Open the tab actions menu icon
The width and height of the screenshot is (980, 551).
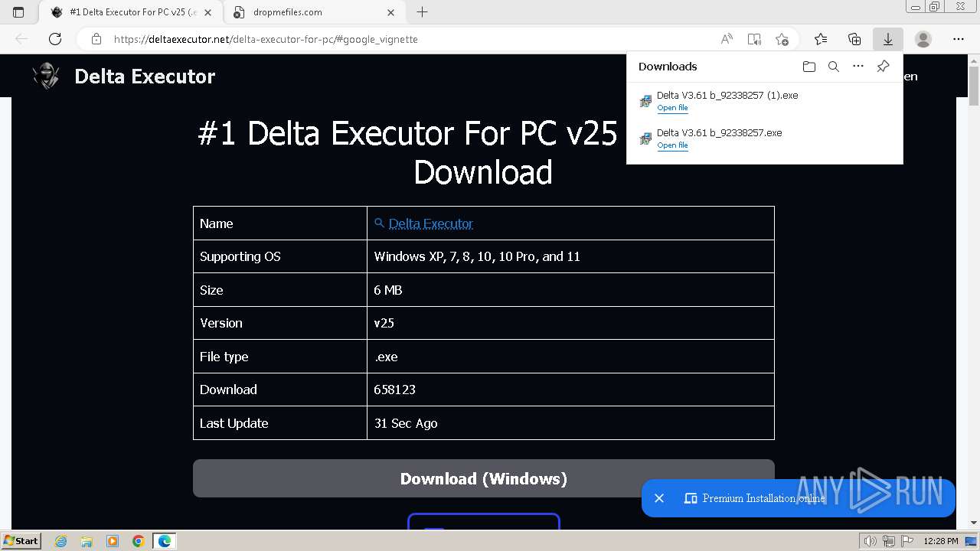[18, 12]
